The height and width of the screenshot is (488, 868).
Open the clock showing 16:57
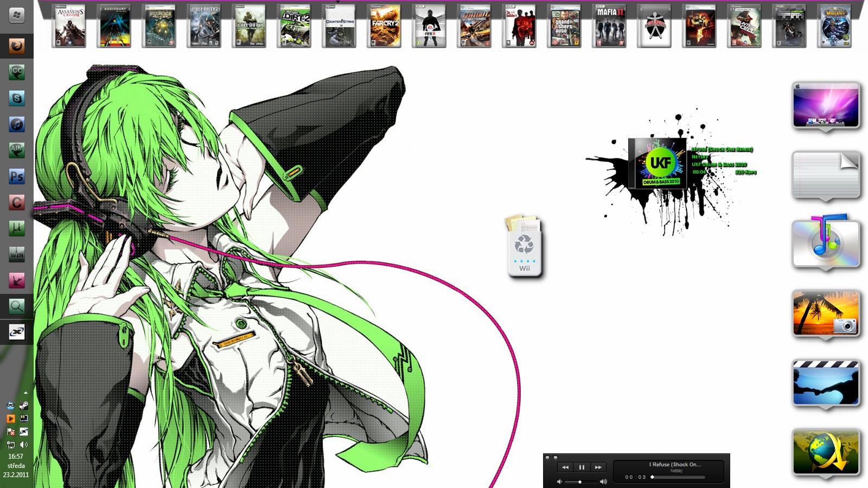click(16, 457)
